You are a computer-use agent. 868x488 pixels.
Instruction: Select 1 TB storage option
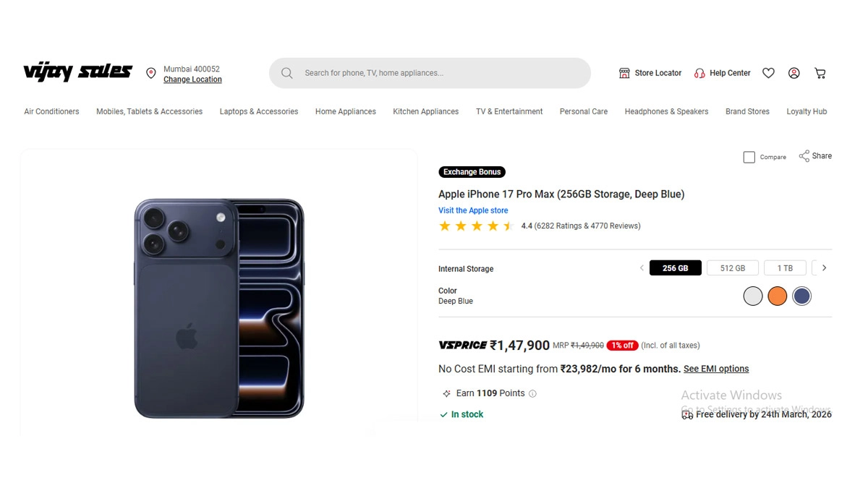click(x=785, y=268)
